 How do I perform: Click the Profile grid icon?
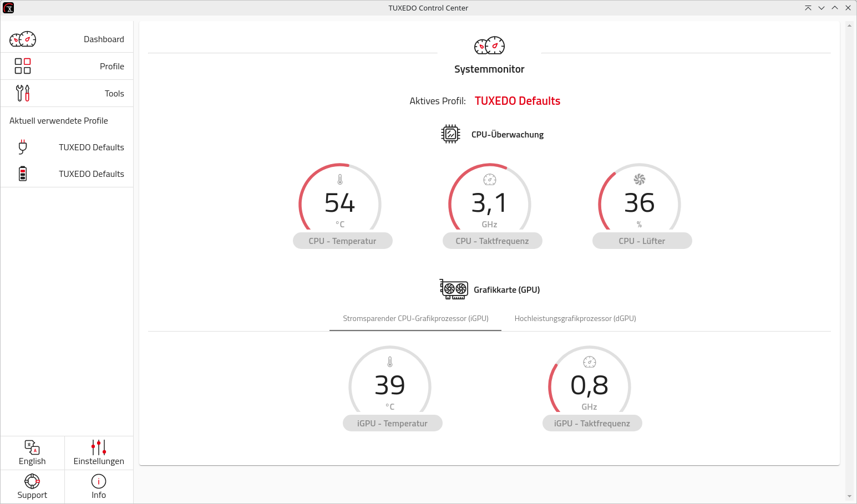pyautogui.click(x=23, y=67)
